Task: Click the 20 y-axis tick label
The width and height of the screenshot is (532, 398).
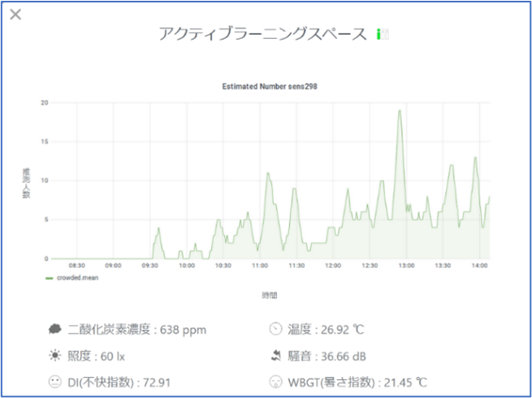Action: tap(45, 102)
